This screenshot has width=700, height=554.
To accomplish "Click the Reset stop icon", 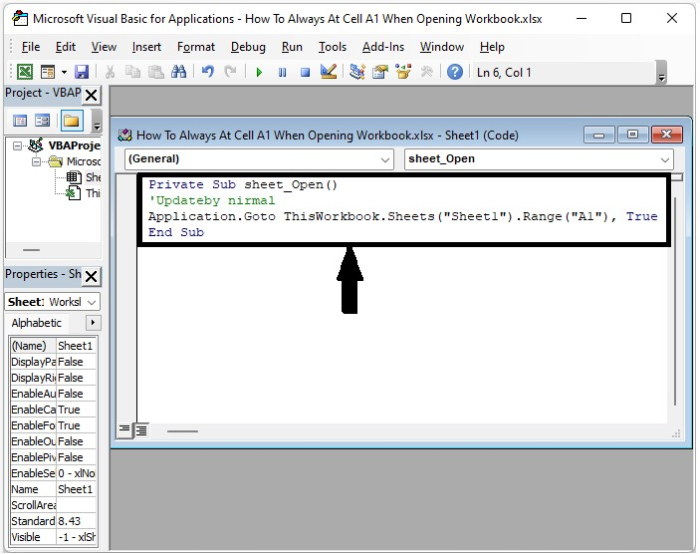I will (305, 72).
